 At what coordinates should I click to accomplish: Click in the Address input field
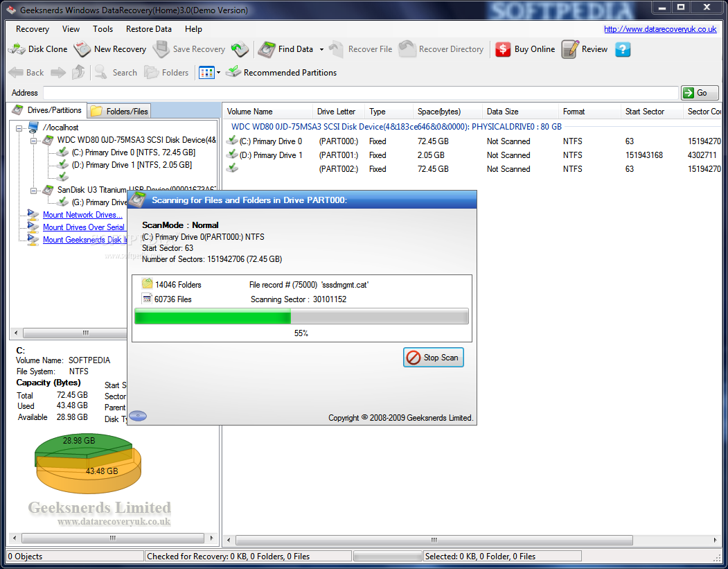click(361, 93)
